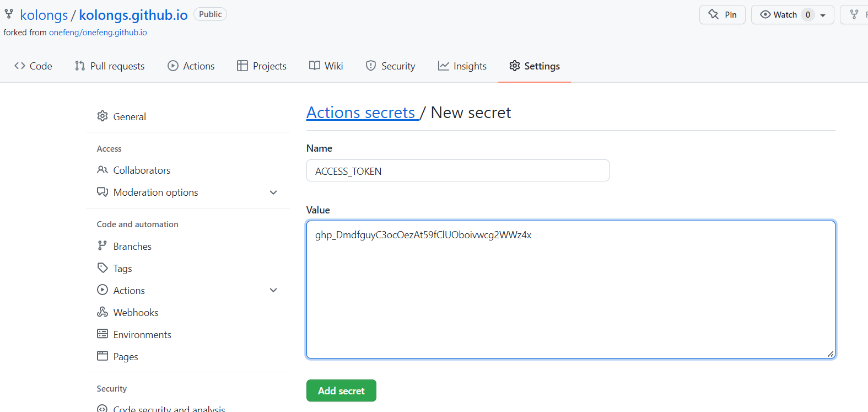Open the kolongs.github.io repository link
Image resolution: width=868 pixels, height=412 pixels.
[x=133, y=15]
